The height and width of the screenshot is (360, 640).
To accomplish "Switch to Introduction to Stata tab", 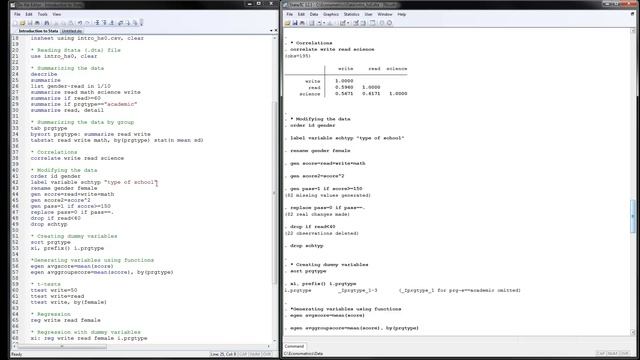I will click(x=38, y=31).
